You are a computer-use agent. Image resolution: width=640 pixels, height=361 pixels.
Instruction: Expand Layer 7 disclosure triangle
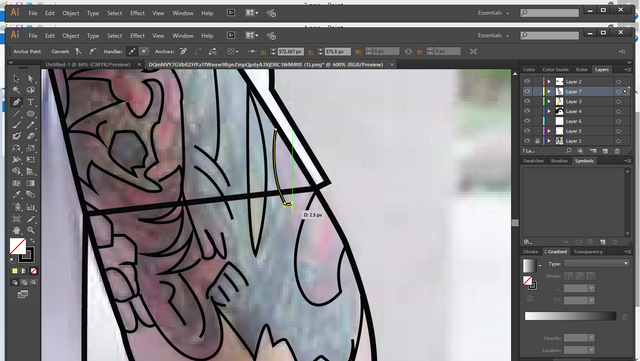tap(549, 91)
